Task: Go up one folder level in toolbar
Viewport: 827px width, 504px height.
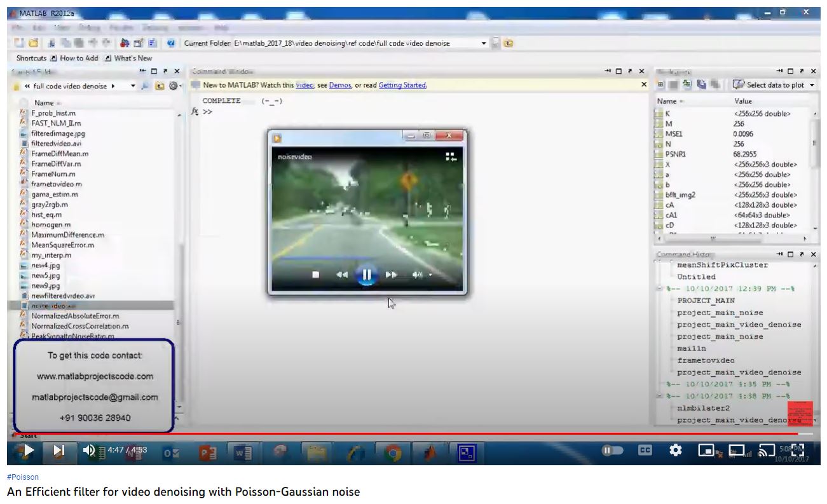Action: [x=509, y=43]
